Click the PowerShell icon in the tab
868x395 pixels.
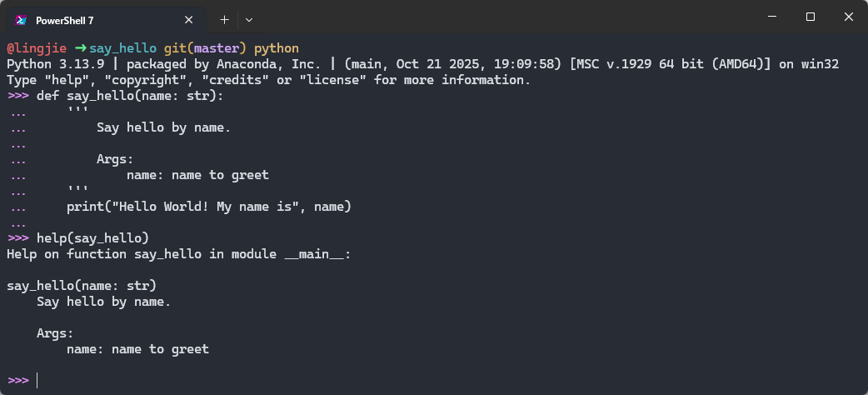(x=21, y=20)
